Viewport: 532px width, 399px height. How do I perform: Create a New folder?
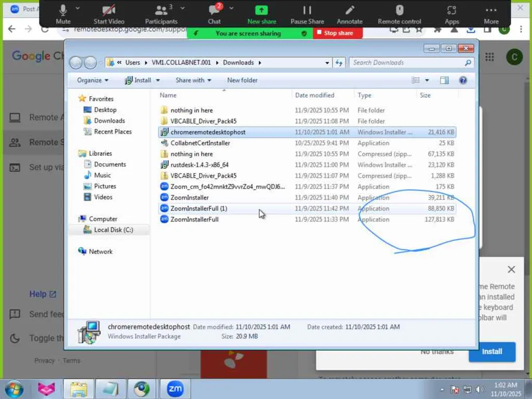pyautogui.click(x=242, y=81)
